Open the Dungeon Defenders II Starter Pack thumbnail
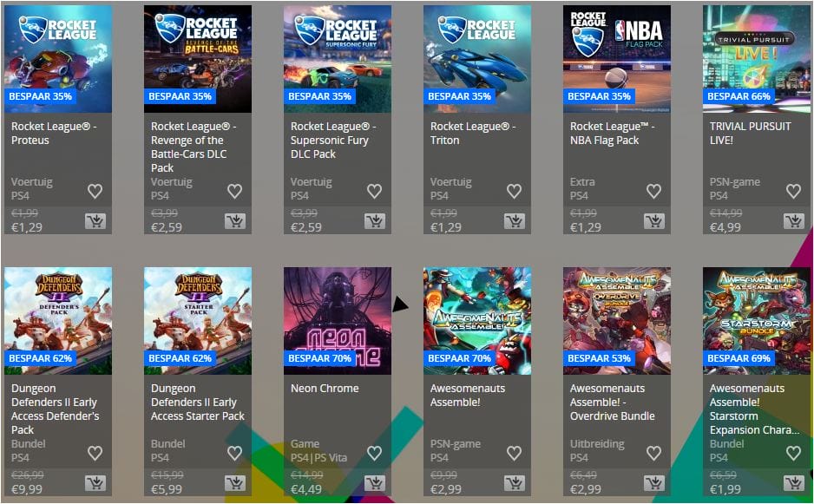The height and width of the screenshot is (504, 814). 198,321
